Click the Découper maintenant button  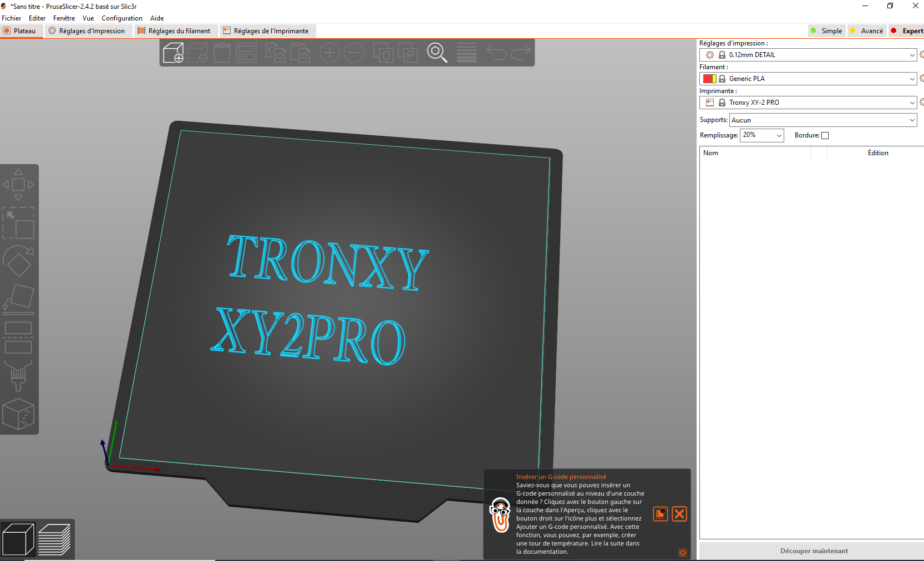(812, 551)
